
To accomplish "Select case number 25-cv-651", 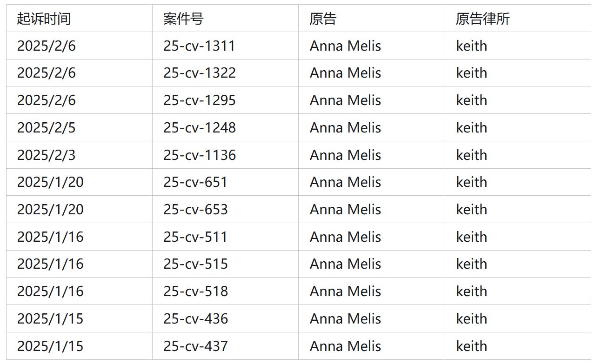I will click(195, 182).
